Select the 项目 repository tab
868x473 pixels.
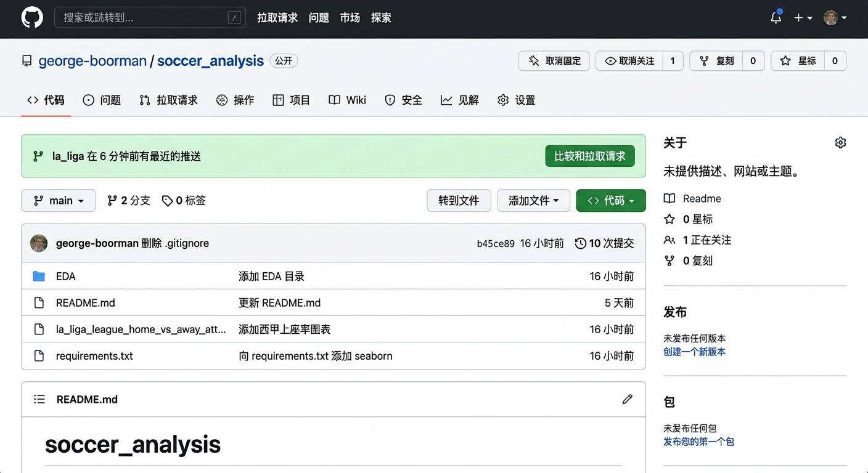point(291,100)
